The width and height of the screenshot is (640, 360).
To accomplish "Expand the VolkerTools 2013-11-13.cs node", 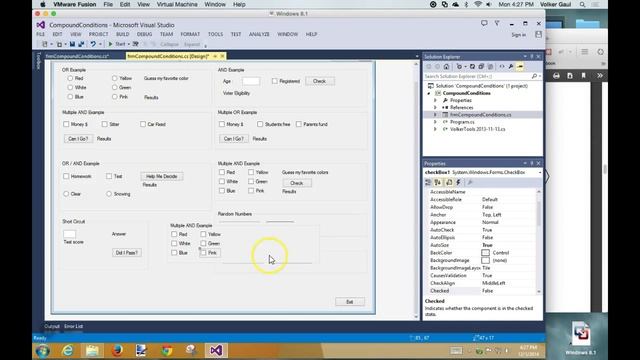I will (x=435, y=129).
